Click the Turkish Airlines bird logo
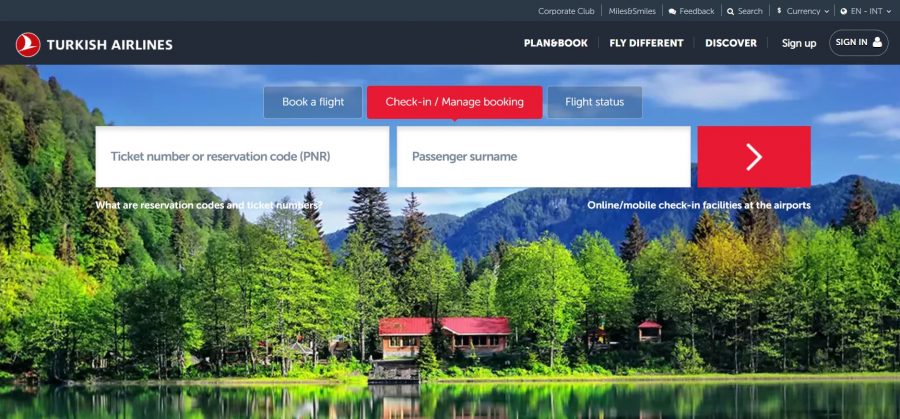Image resolution: width=900 pixels, height=419 pixels. (x=28, y=44)
